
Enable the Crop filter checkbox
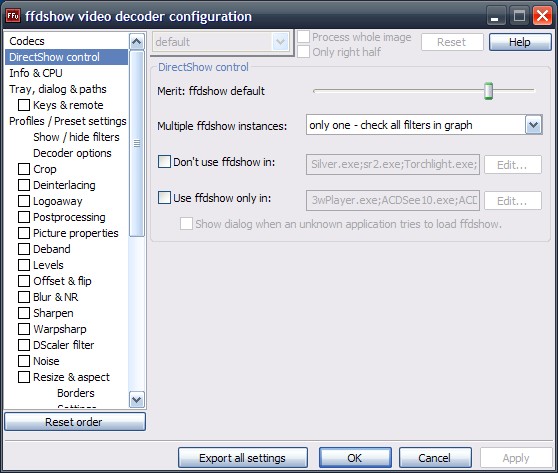[x=24, y=169]
